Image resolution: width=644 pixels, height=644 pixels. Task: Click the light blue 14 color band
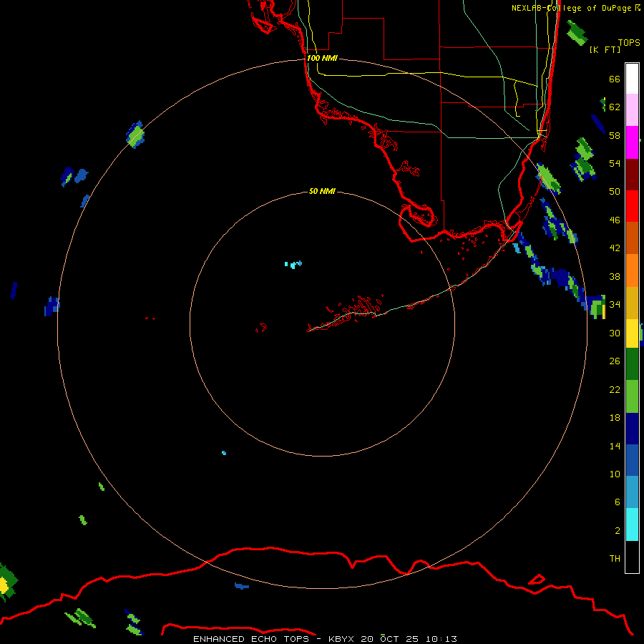(x=632, y=492)
